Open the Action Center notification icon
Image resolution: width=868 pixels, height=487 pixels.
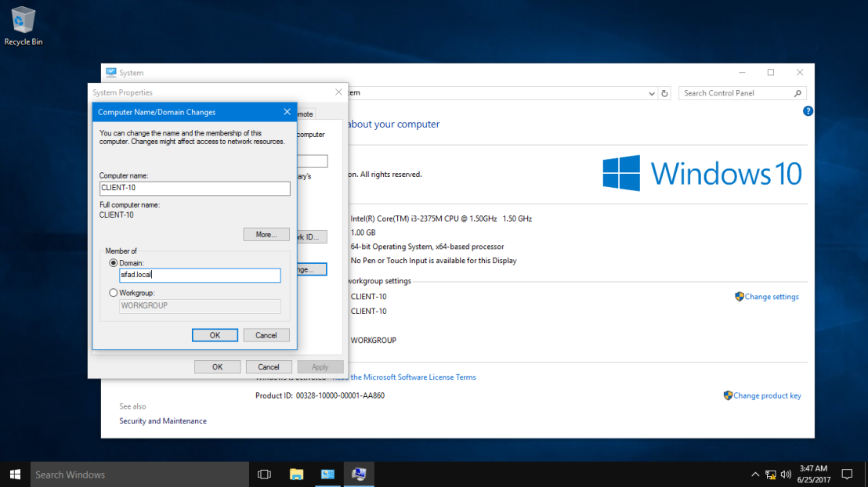click(847, 474)
